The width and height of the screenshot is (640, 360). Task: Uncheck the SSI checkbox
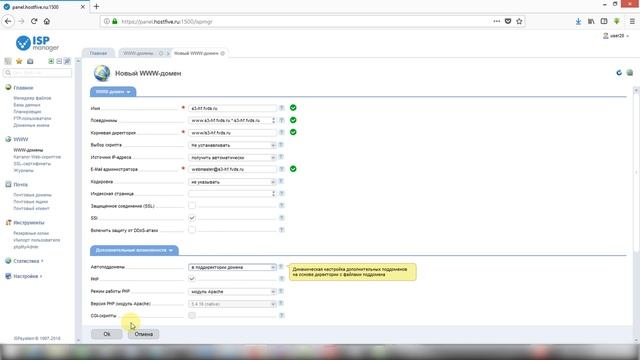192,218
